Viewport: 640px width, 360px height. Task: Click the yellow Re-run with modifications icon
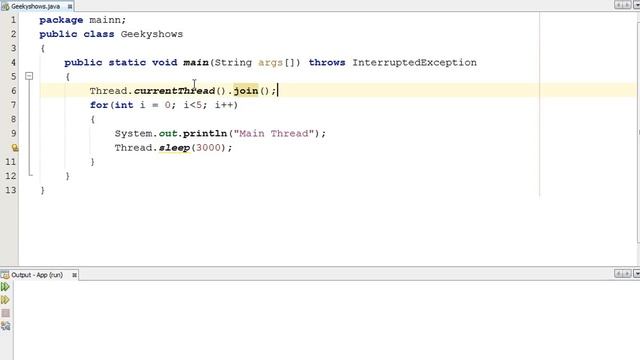tap(5, 300)
